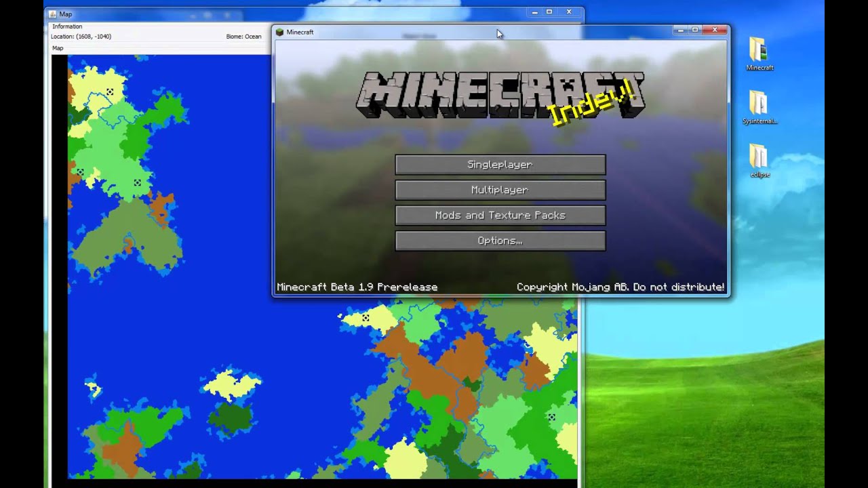Maximize the Minecraft window

pyautogui.click(x=695, y=30)
